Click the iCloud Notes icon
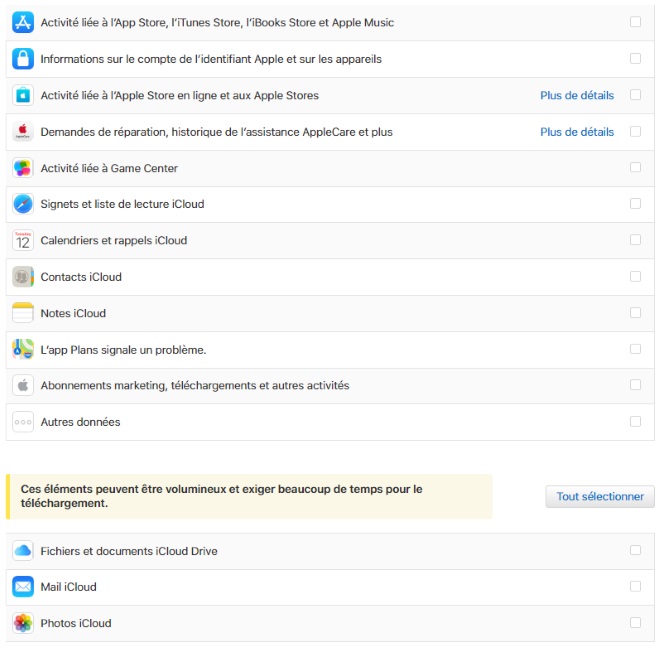Screen dimensions: 660x648 pyautogui.click(x=23, y=313)
